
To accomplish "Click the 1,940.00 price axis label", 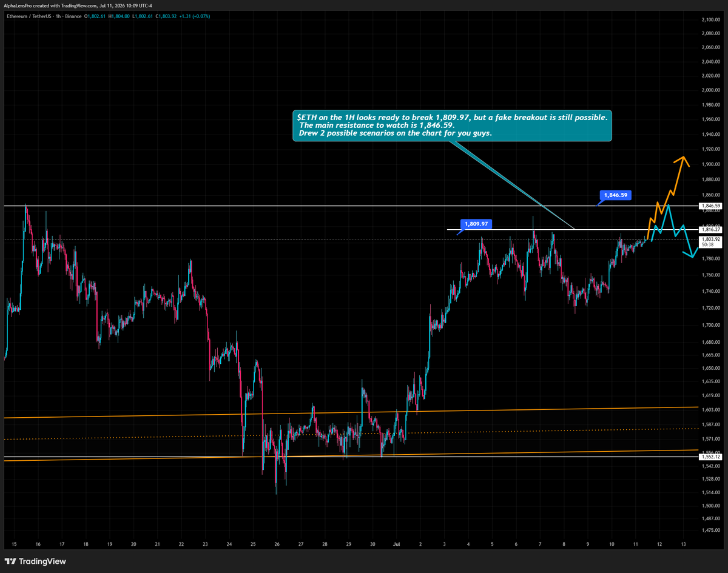I will (x=710, y=135).
